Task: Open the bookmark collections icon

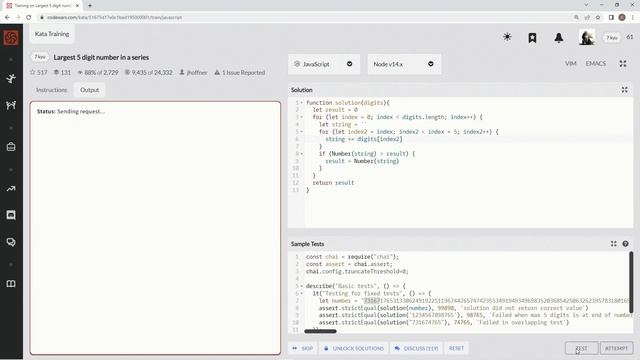Action: [x=532, y=38]
